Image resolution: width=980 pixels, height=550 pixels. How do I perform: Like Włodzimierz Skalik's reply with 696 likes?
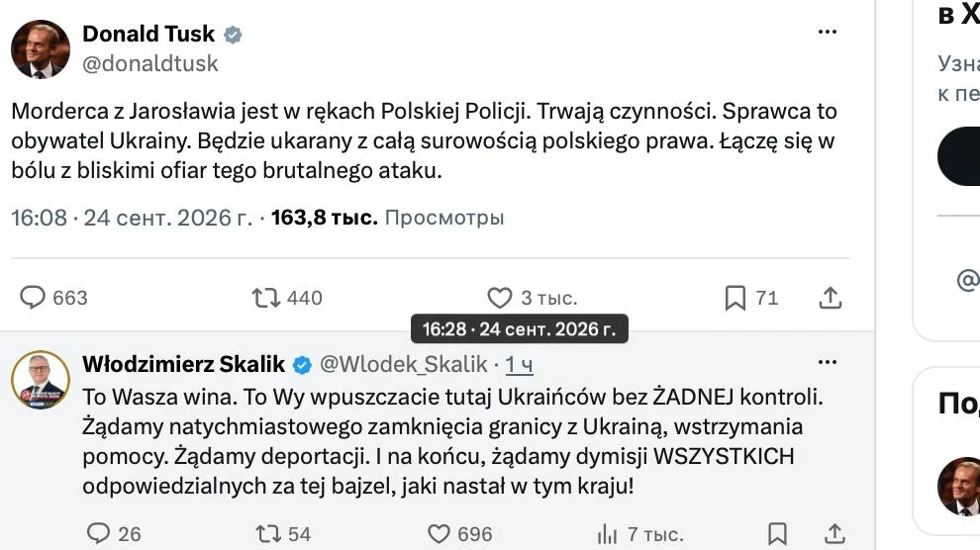coord(439,534)
